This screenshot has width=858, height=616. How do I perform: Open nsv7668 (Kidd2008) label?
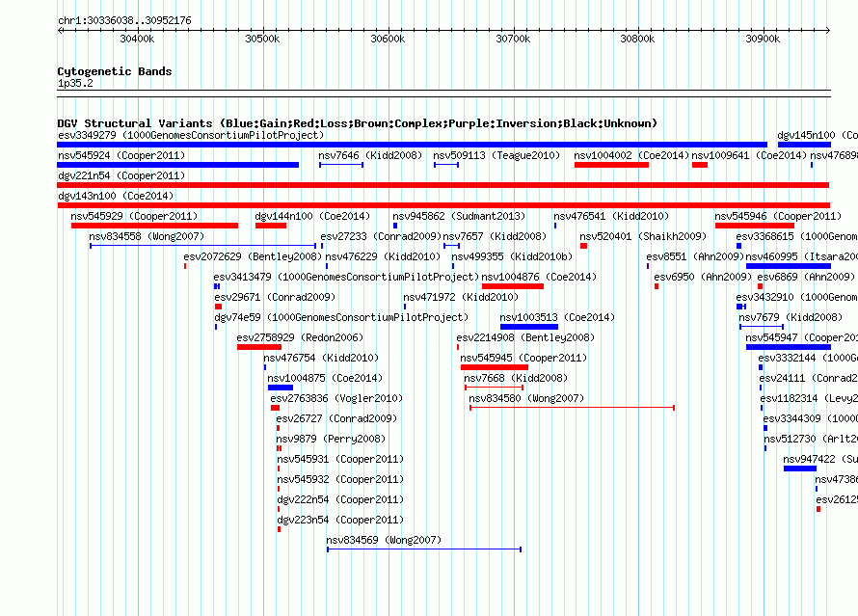pos(516,378)
